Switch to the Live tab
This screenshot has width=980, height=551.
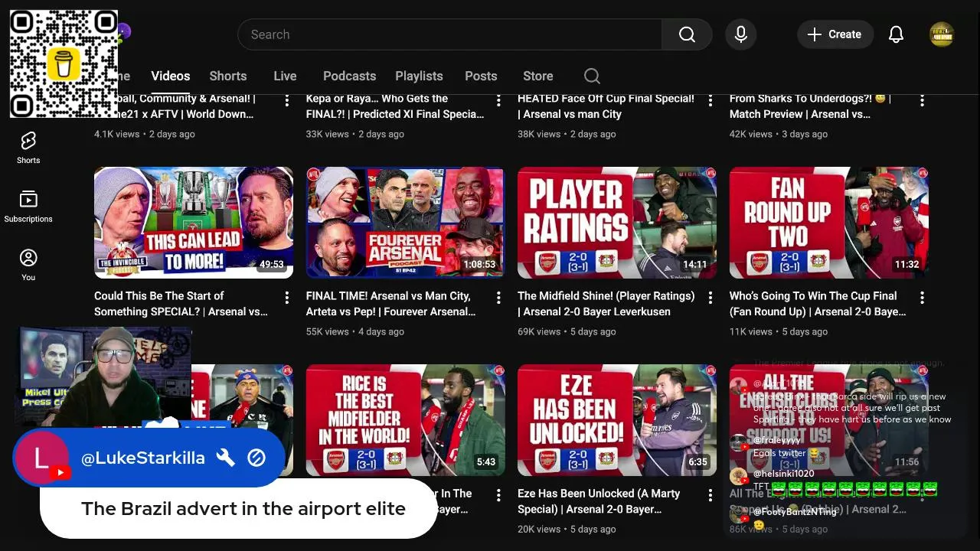click(x=285, y=76)
